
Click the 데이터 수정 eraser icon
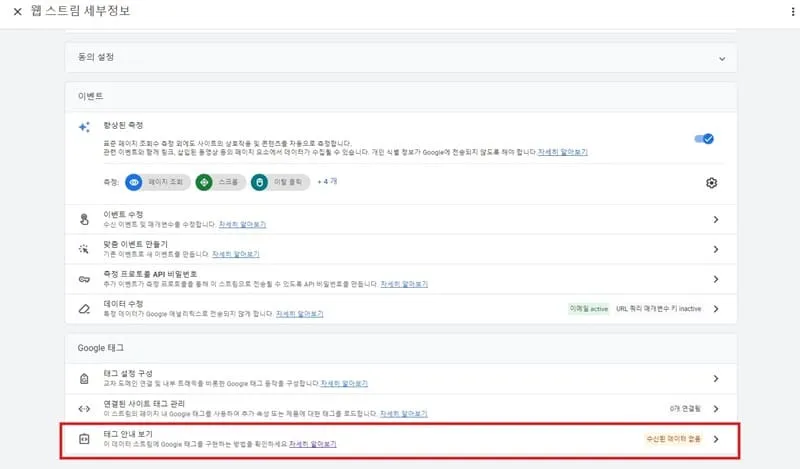point(84,309)
